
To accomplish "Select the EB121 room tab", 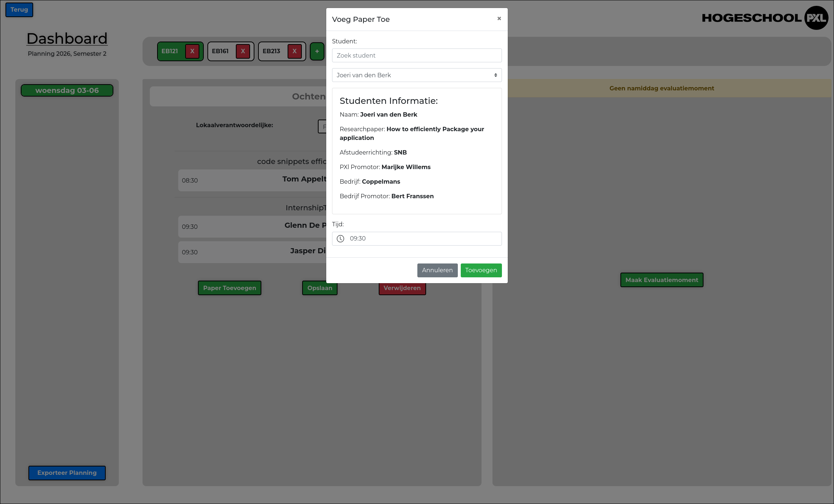I will 170,51.
